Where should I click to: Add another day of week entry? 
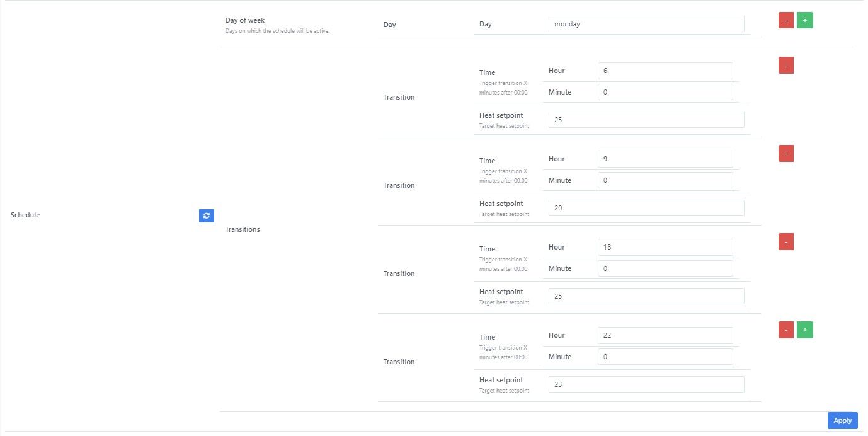(x=804, y=21)
